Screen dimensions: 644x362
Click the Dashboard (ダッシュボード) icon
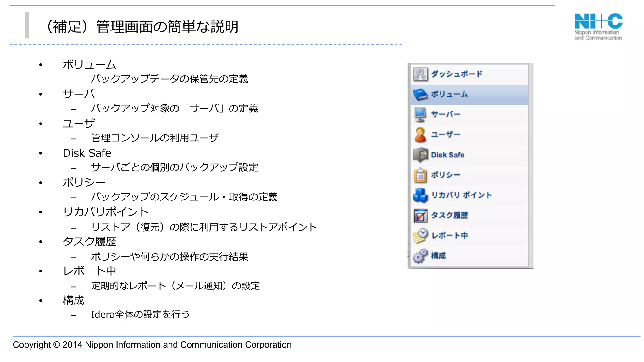point(420,74)
